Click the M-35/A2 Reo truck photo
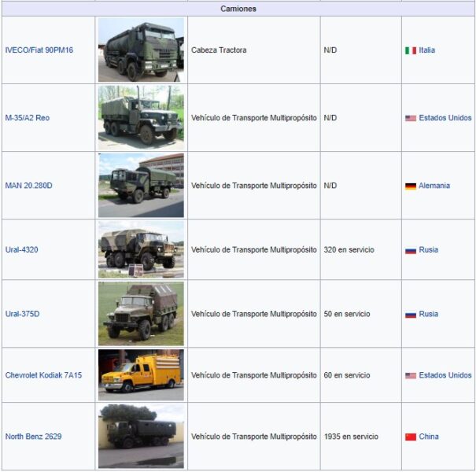The height and width of the screenshot is (472, 476). point(141,118)
